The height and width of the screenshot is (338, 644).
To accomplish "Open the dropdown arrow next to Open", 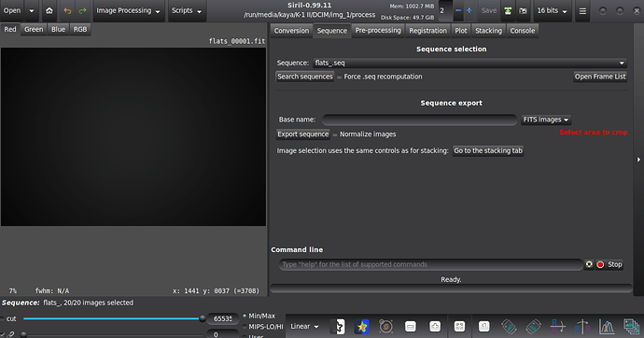I will (x=32, y=11).
